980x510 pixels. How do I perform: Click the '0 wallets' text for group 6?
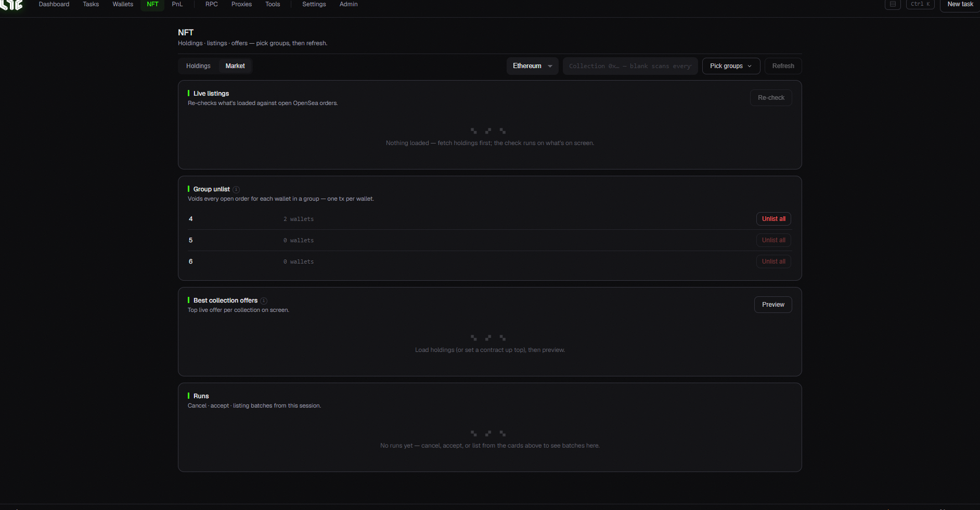click(x=299, y=262)
